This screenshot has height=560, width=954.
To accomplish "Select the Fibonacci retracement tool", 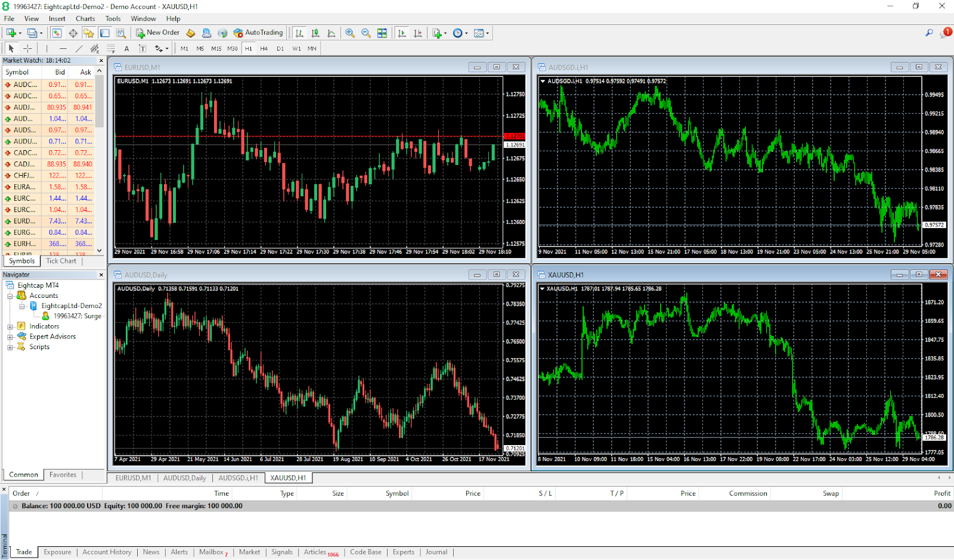I will [x=111, y=48].
